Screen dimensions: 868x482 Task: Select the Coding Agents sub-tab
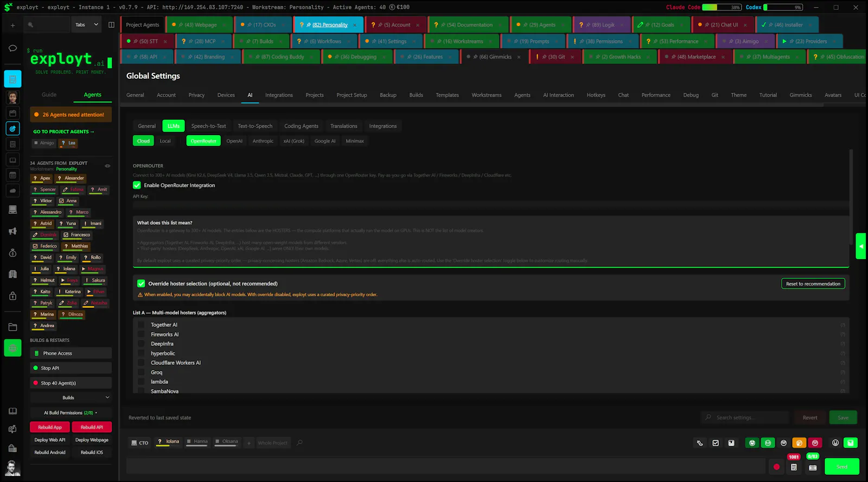[301, 126]
